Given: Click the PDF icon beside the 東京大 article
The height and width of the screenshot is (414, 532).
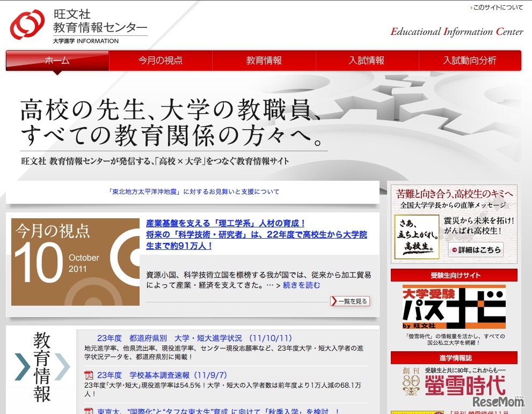Looking at the screenshot, I should pos(90,410).
